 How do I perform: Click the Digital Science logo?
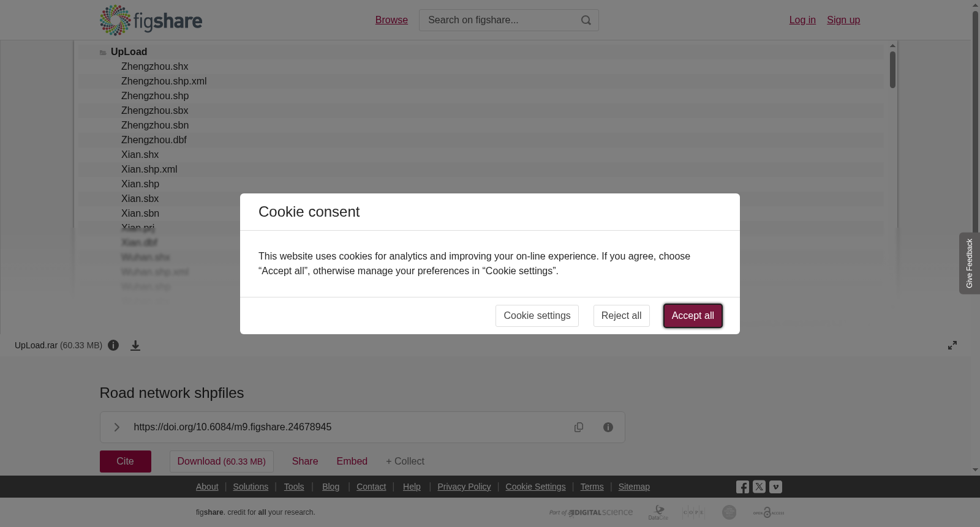click(x=591, y=512)
